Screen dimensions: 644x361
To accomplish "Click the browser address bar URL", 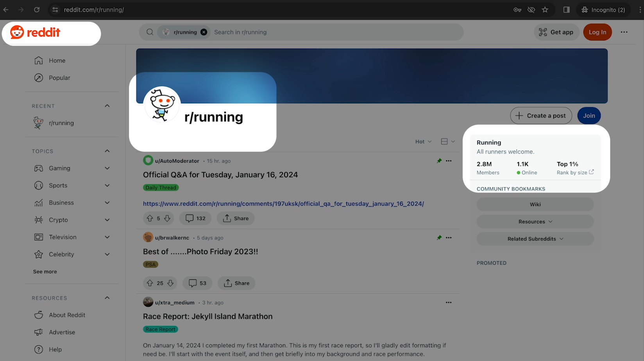I will pos(94,10).
